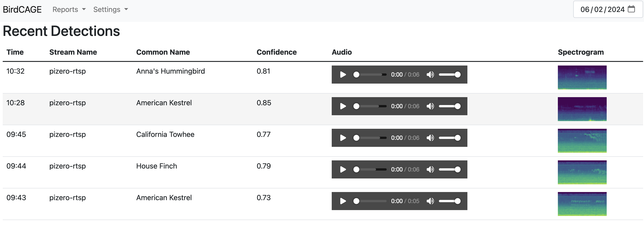644x225 pixels.
Task: Adjust volume slider on 10:28 Kestrel audio
Action: 450,106
